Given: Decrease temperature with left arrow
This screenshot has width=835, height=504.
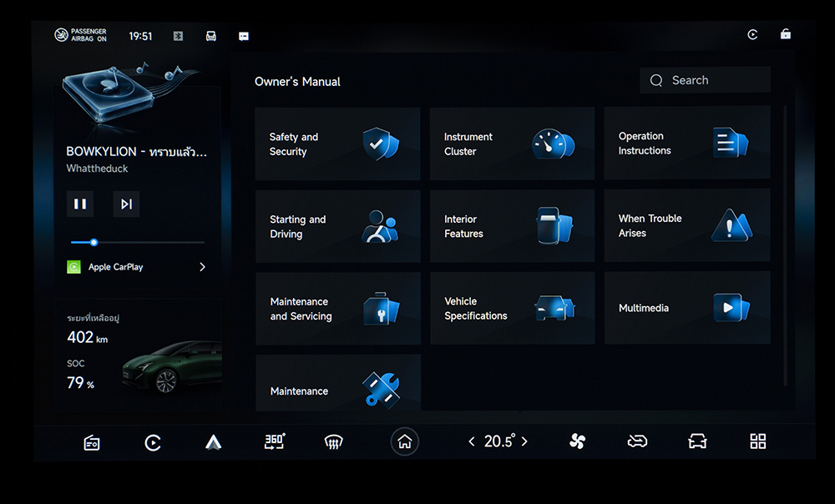Looking at the screenshot, I should click(472, 442).
